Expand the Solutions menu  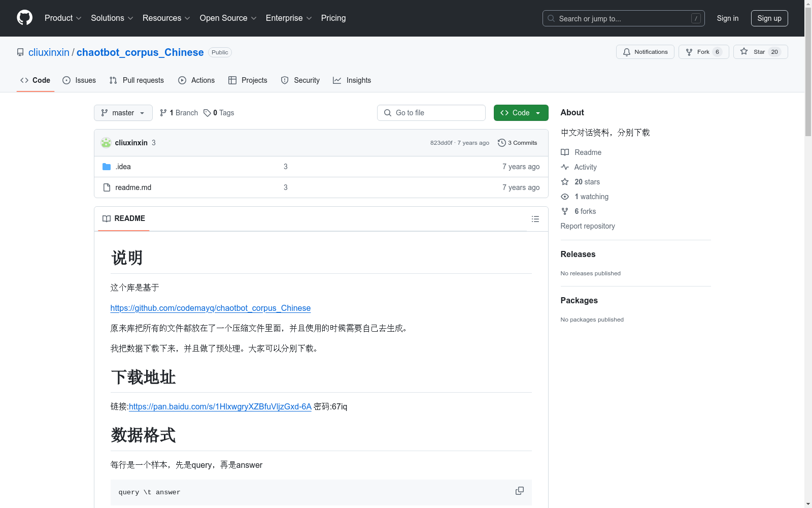click(x=112, y=18)
